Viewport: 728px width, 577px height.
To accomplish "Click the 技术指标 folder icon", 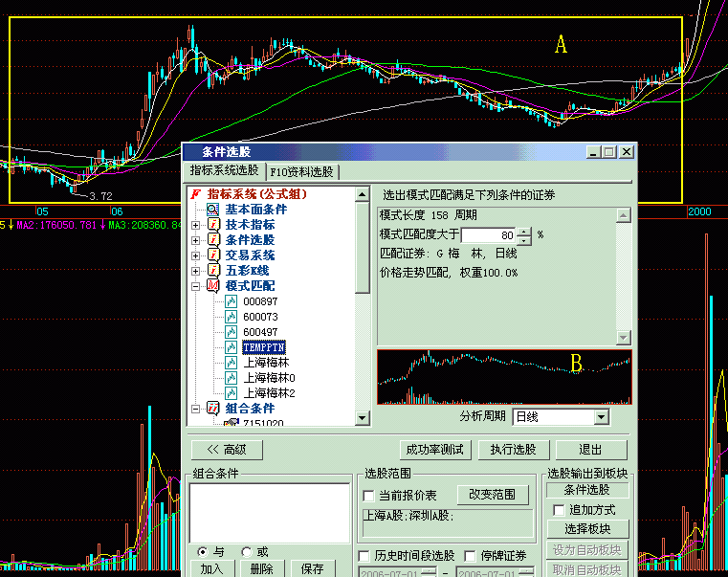I will 213,225.
